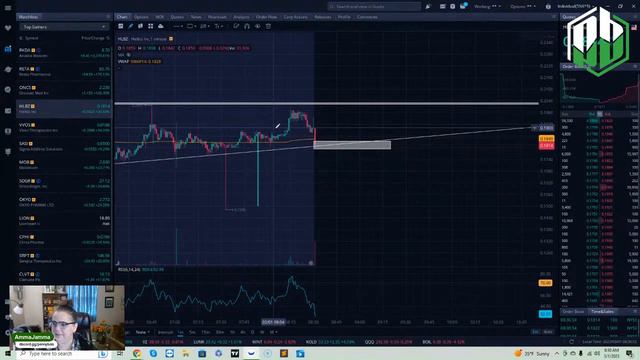Open the Releases tab
This screenshot has height=360, width=640.
tap(322, 17)
